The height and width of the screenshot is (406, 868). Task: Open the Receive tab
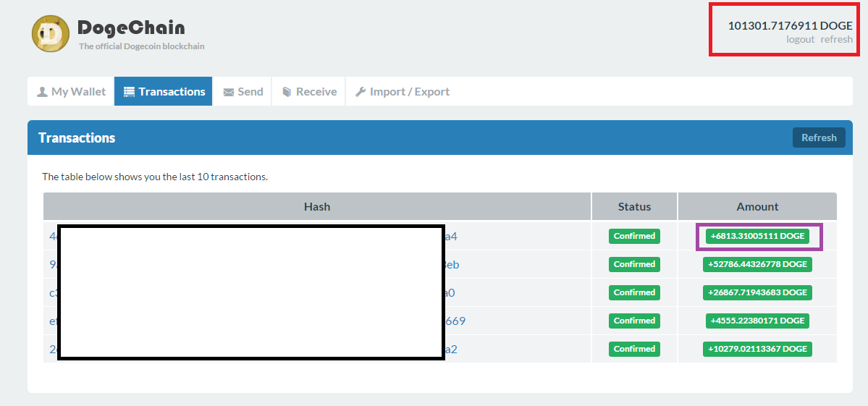[309, 92]
